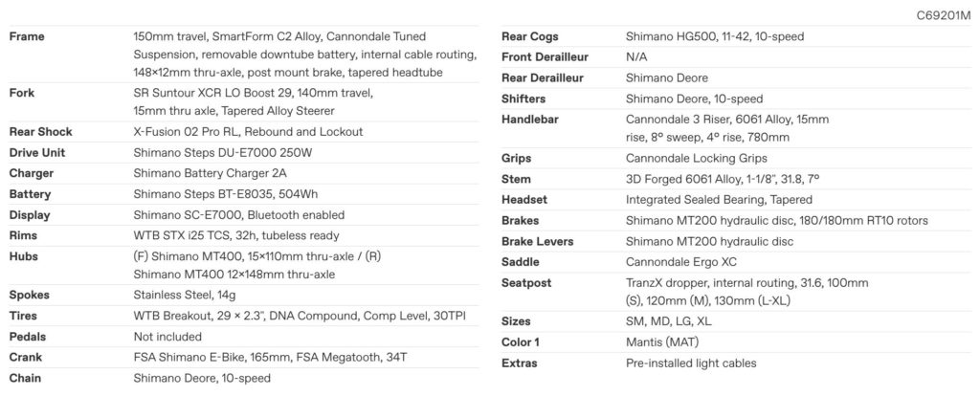
Task: Select the Chain label in the left column
Action: tap(25, 378)
